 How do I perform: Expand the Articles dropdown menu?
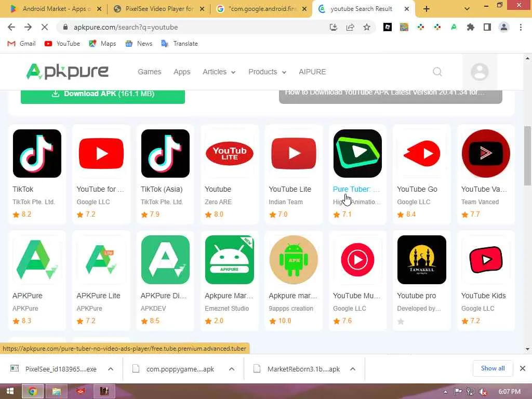click(219, 72)
